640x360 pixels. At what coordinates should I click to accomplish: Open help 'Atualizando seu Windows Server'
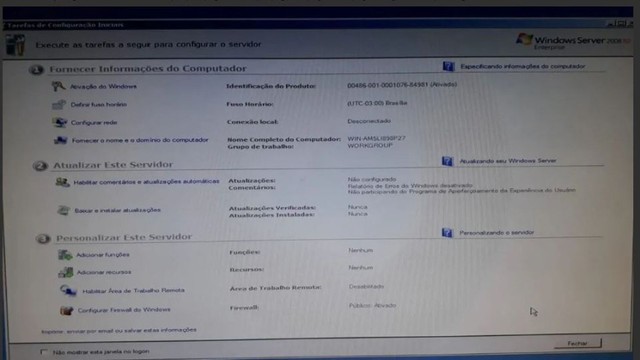(508, 161)
